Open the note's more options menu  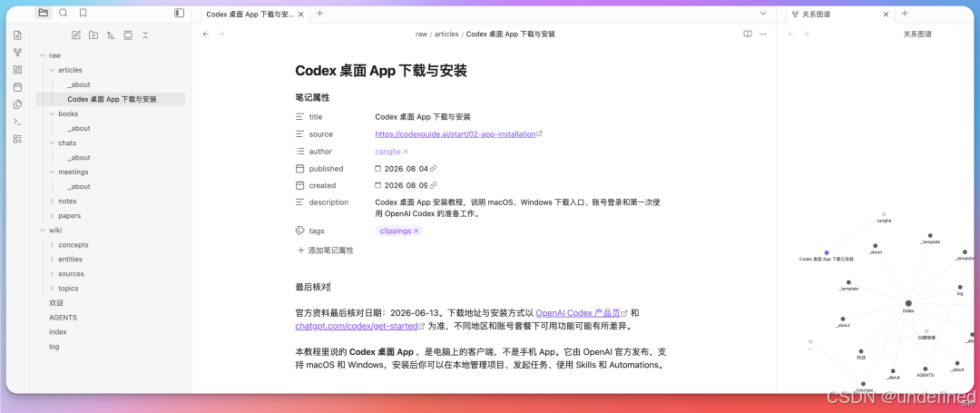click(762, 34)
